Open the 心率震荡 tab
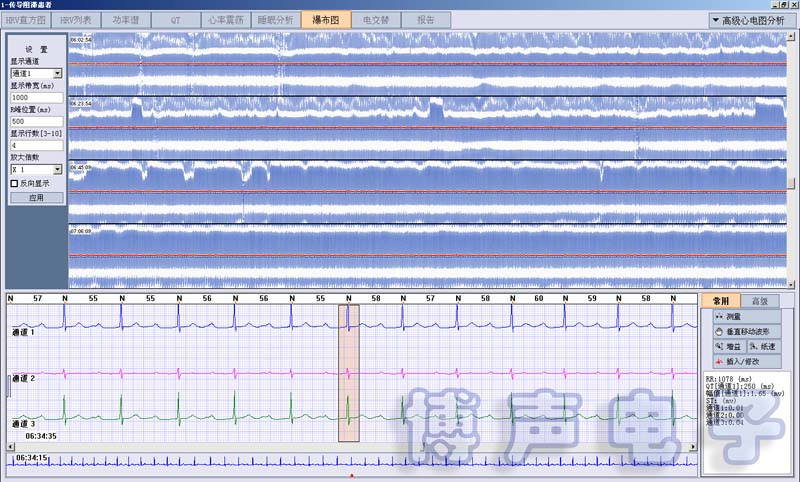Image resolution: width=800 pixels, height=482 pixels. pos(226,20)
